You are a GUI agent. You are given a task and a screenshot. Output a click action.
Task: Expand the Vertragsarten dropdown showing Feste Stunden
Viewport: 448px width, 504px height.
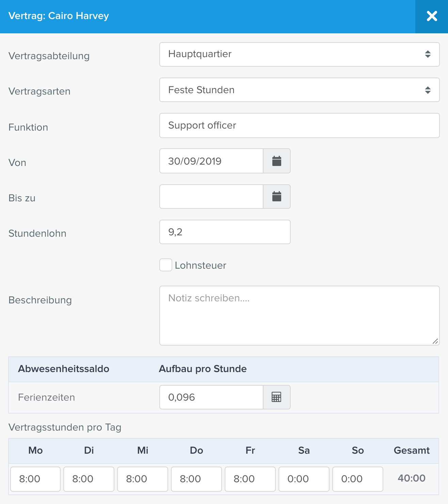pos(300,90)
